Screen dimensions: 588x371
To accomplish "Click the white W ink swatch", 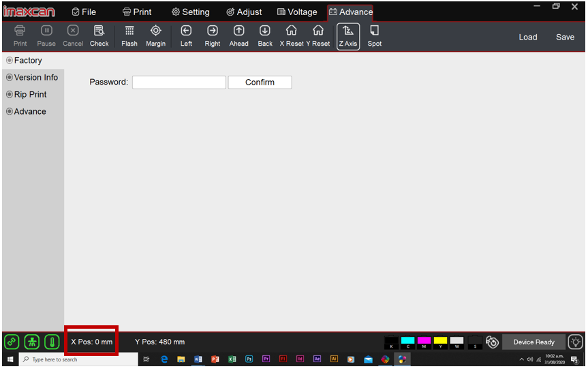I will pos(457,342).
